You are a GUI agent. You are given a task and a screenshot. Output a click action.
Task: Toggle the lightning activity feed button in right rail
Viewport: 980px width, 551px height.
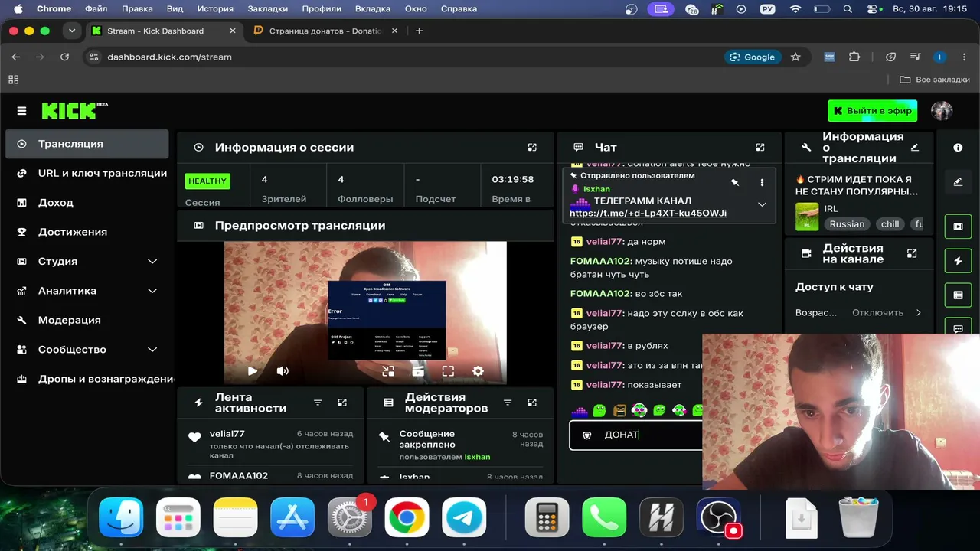coord(958,261)
